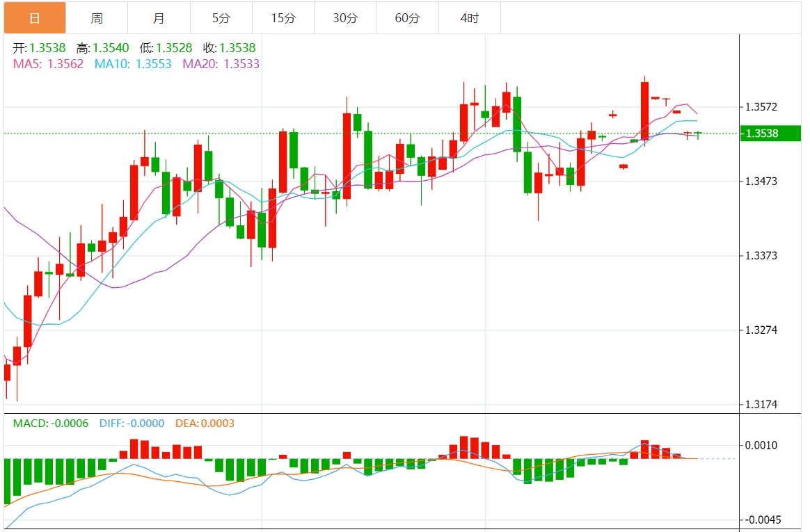This screenshot has width=810, height=532.
Task: Click the DEA: 0.0003 indicator value
Action: point(205,423)
